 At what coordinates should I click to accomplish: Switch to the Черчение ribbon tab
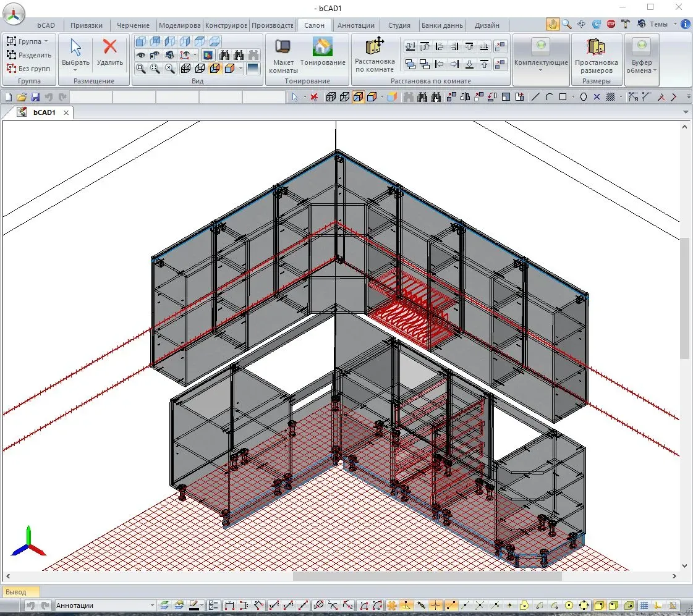pos(133,25)
